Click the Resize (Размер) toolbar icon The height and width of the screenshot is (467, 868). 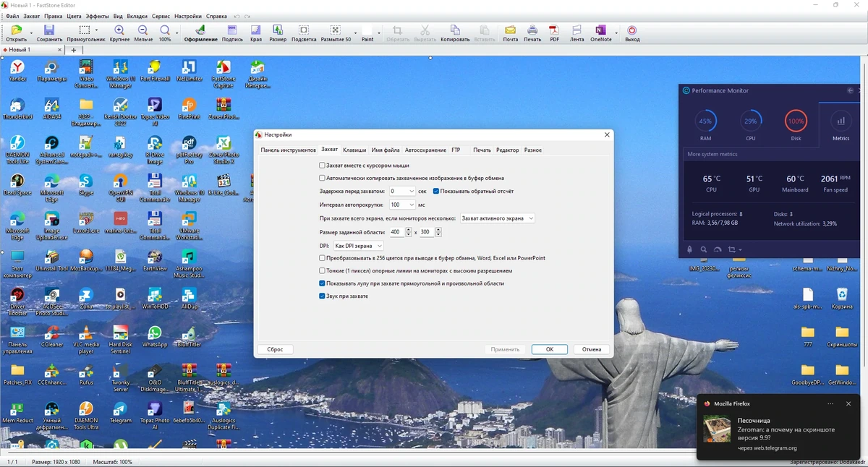coord(278,33)
